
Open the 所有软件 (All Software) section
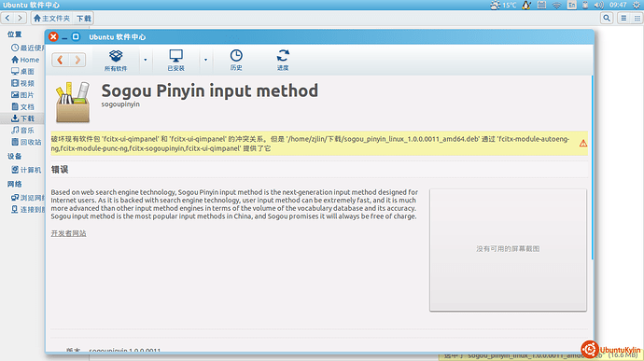click(x=116, y=60)
